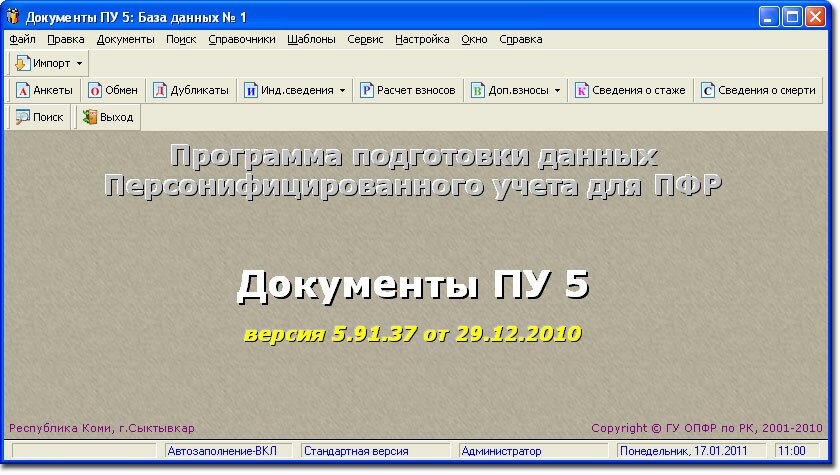This screenshot has width=840, height=475.
Task: Click the 11:00 time in status bar
Action: 791,451
